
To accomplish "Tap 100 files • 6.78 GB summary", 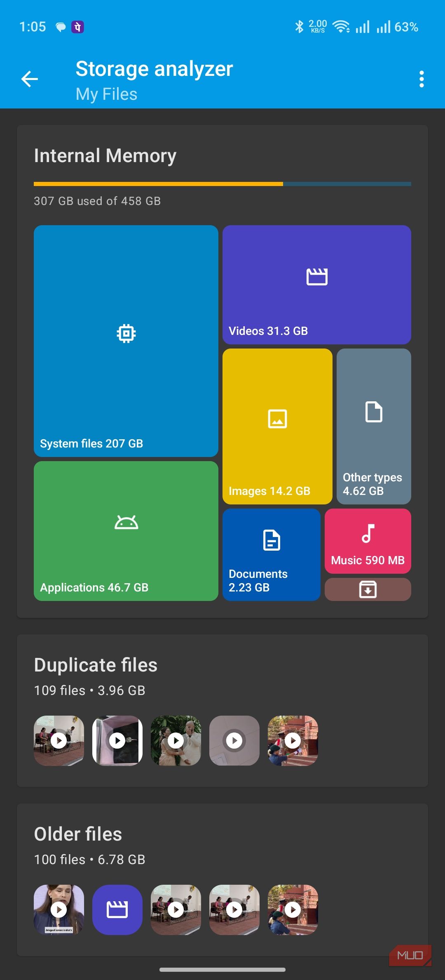I will point(89,860).
